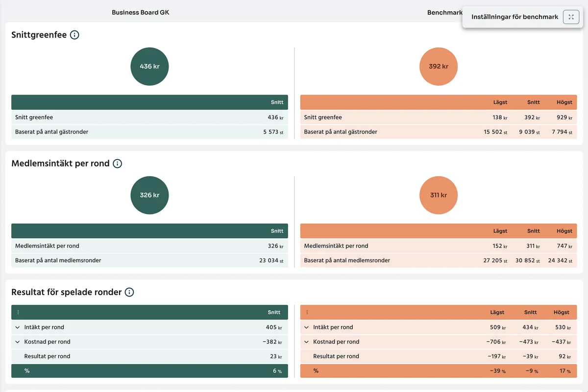
Task: Select the 7 794 st gästronder value
Action: [562, 132]
